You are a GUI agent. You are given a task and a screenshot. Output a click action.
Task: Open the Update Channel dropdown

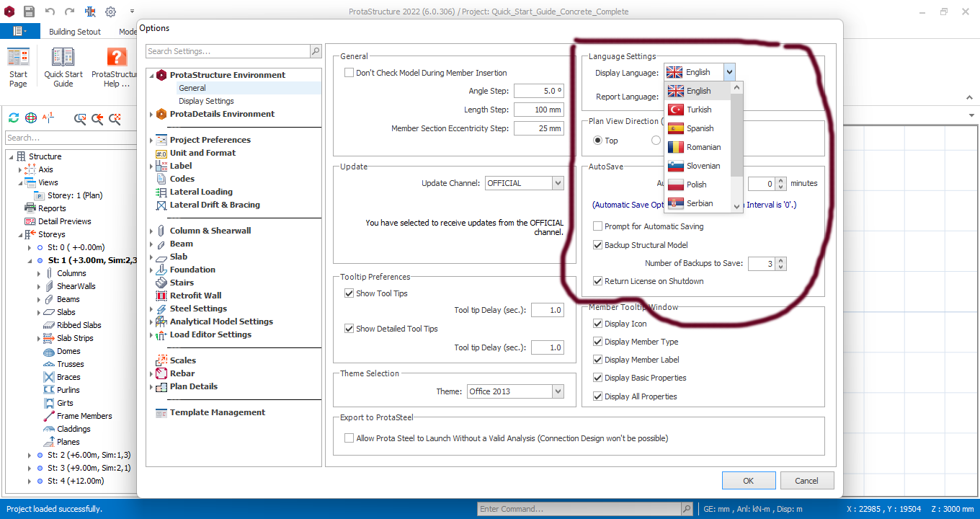[558, 183]
